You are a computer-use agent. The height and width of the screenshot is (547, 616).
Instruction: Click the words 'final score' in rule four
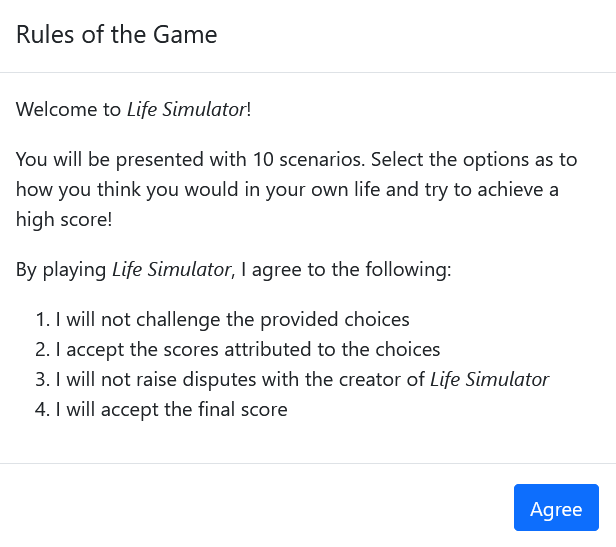pyautogui.click(x=242, y=409)
